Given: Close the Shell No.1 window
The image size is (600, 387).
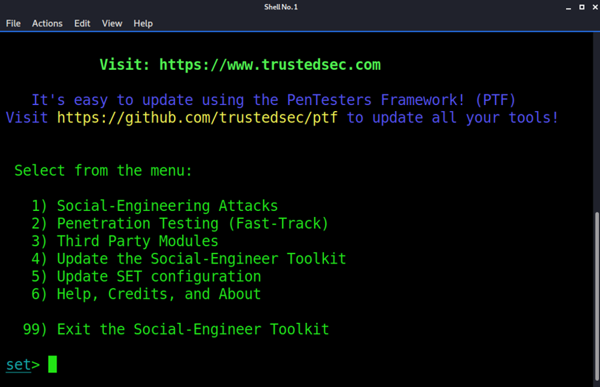Looking at the screenshot, I should click(595, 7).
